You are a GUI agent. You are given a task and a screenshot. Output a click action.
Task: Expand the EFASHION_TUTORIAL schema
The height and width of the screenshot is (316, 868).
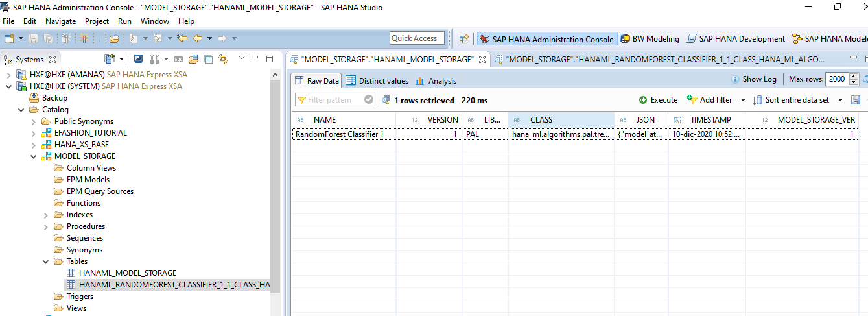[x=34, y=133]
